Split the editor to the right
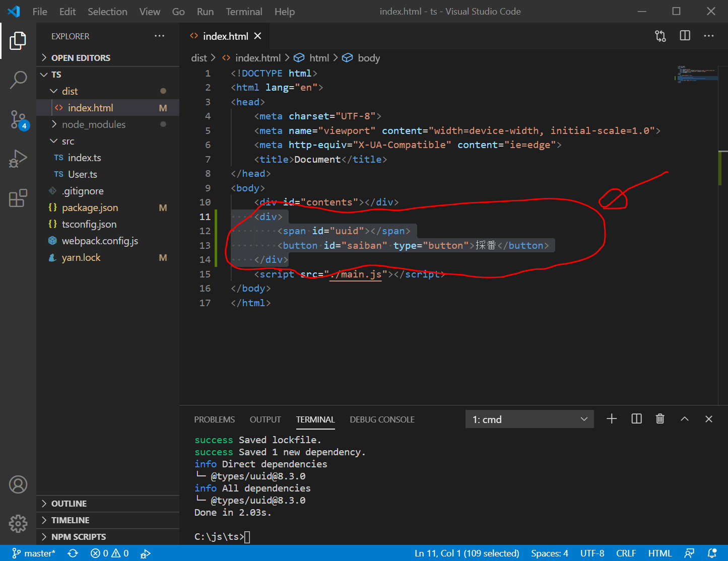 (685, 36)
